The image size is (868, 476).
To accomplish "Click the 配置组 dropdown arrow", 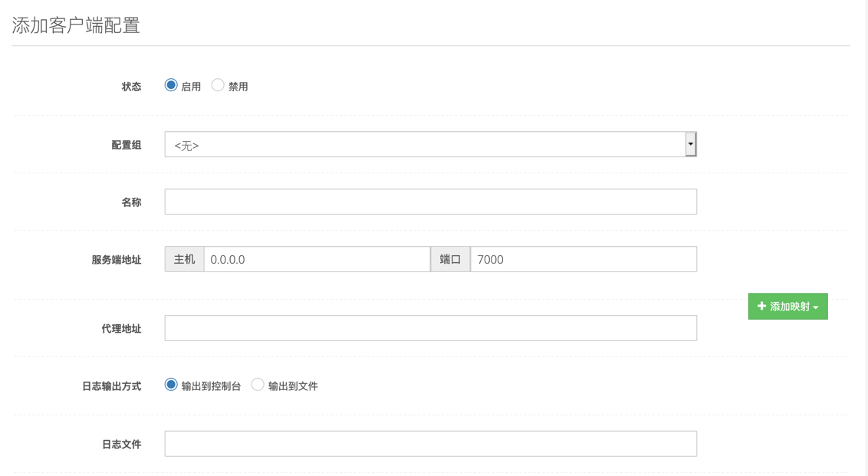I will [x=690, y=144].
